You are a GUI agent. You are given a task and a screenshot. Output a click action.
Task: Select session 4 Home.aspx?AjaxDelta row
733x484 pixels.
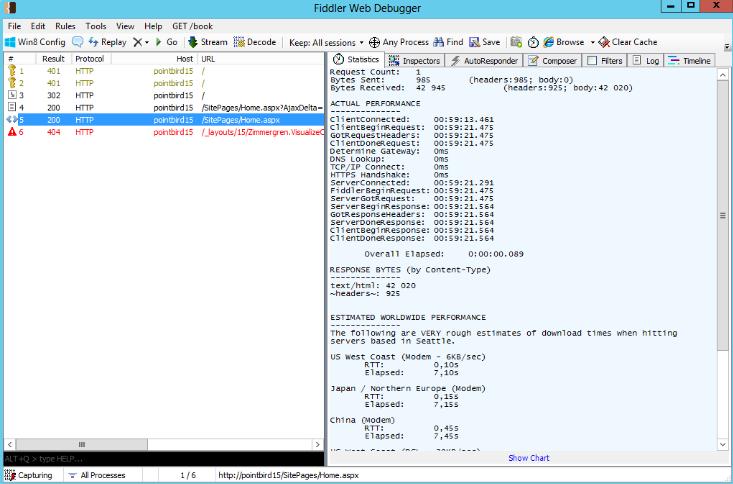coord(164,108)
